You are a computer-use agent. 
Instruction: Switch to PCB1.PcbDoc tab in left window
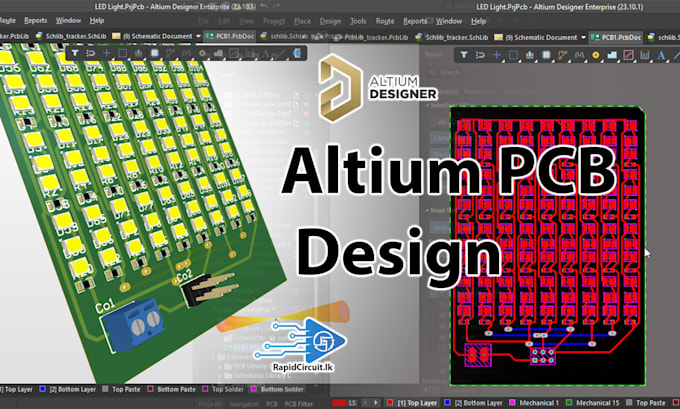point(230,36)
